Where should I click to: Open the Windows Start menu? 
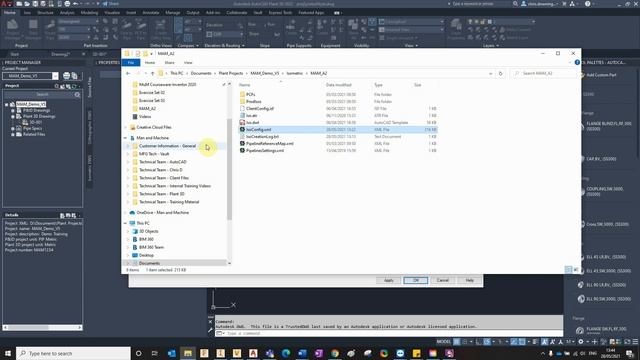(7, 353)
